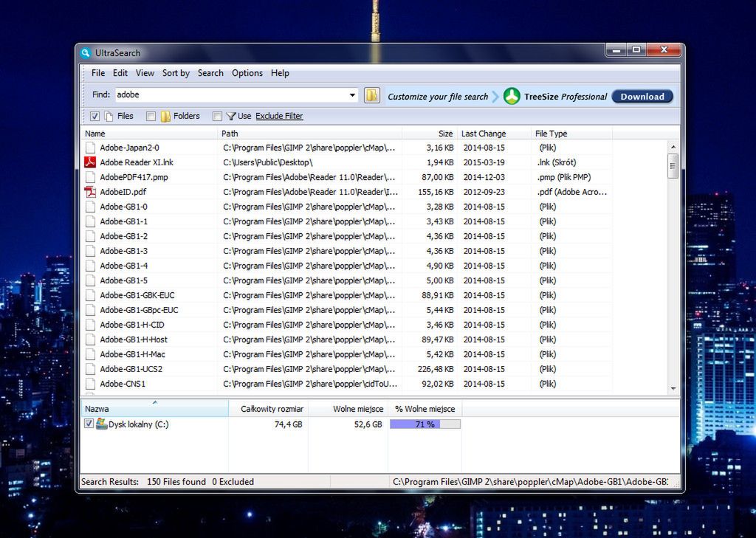Open the Search menu
The height and width of the screenshot is (538, 756).
[x=210, y=73]
